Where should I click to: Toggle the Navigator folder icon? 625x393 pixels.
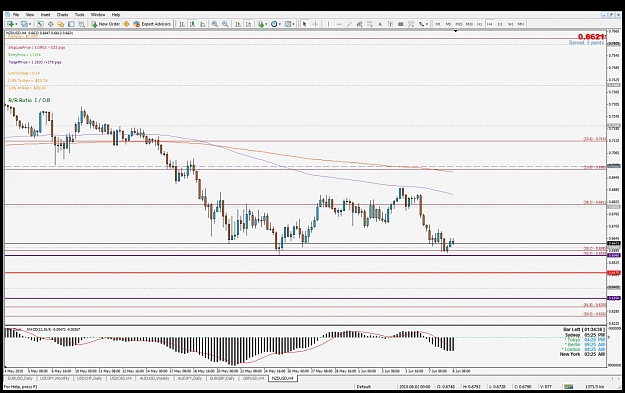(61, 24)
